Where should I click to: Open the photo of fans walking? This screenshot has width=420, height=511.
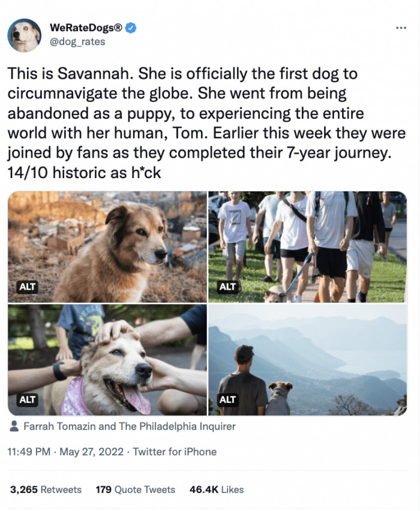click(307, 247)
